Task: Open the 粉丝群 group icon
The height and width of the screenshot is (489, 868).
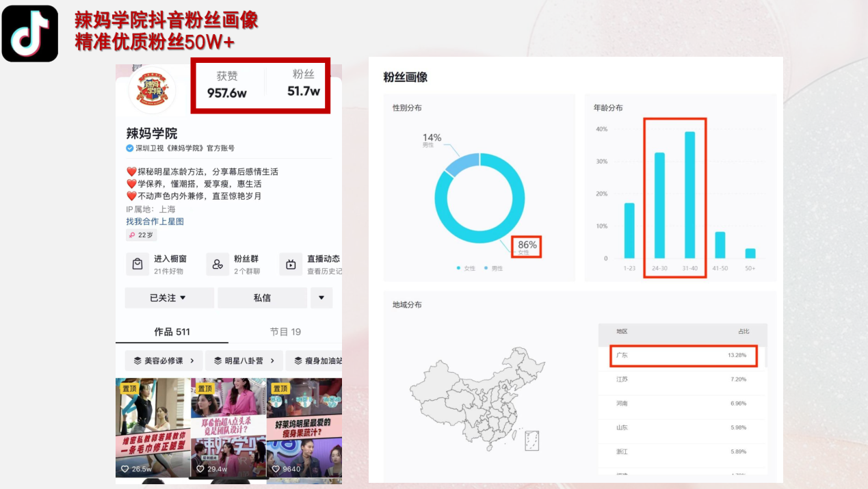Action: click(x=218, y=264)
